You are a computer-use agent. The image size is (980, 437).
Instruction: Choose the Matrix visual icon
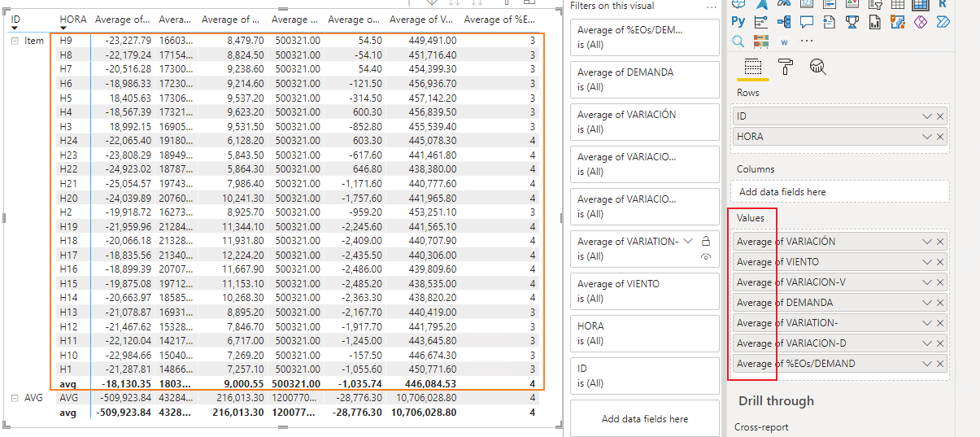click(921, 3)
